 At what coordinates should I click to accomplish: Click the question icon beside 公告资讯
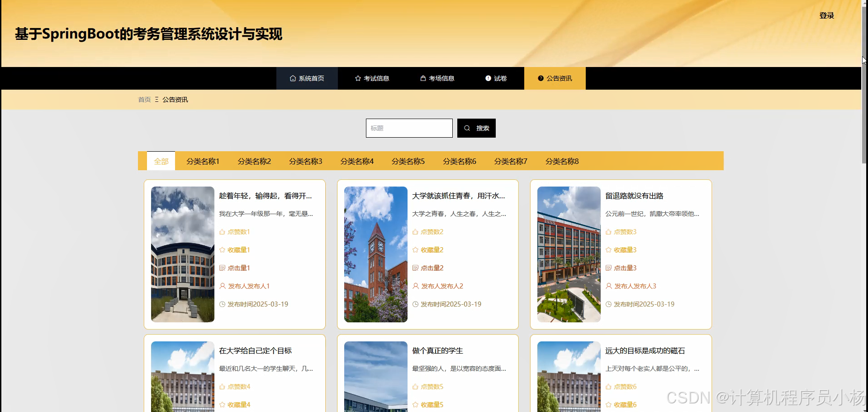541,78
